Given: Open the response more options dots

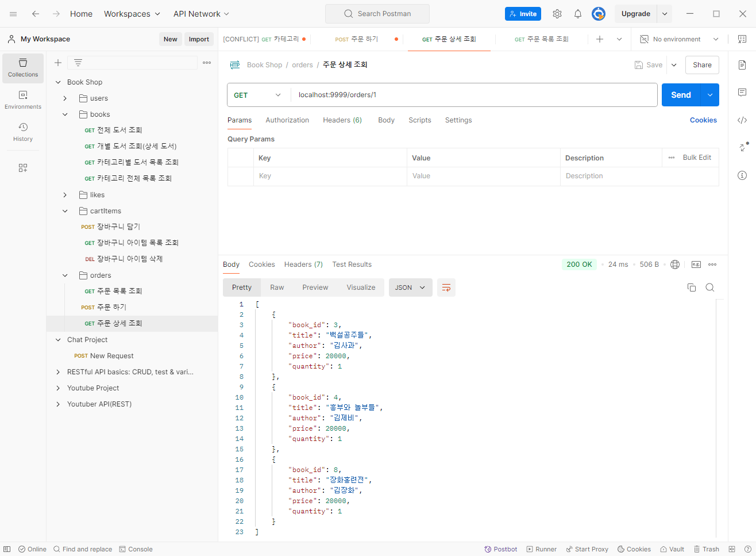Looking at the screenshot, I should [712, 264].
